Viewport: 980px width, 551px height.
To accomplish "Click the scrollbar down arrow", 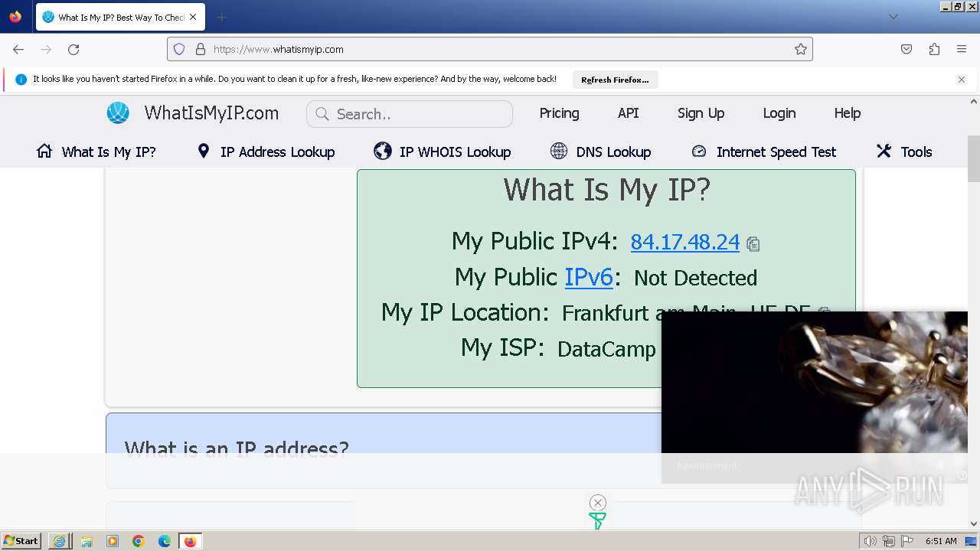I will point(974,523).
